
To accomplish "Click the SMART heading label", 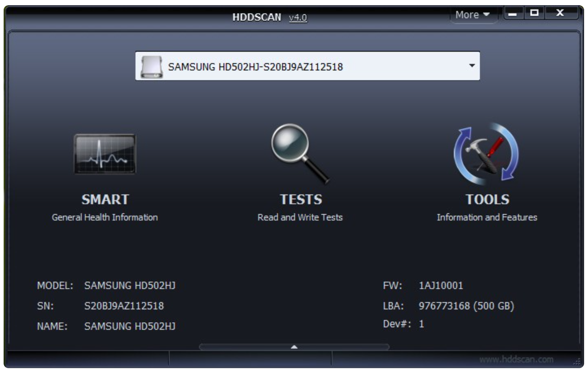I will tap(105, 200).
